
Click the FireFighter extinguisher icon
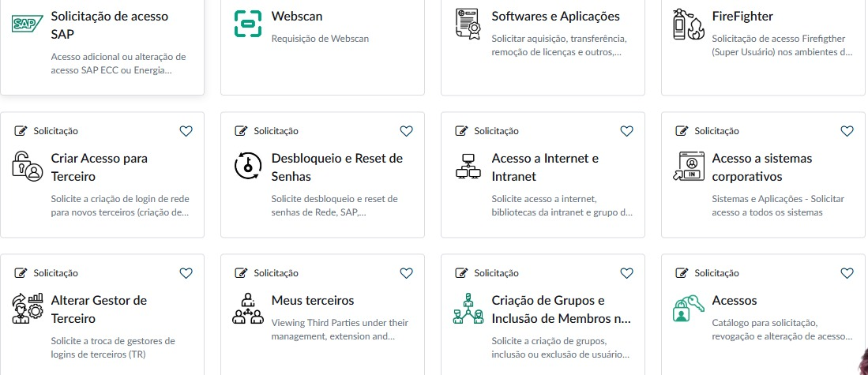tap(688, 24)
